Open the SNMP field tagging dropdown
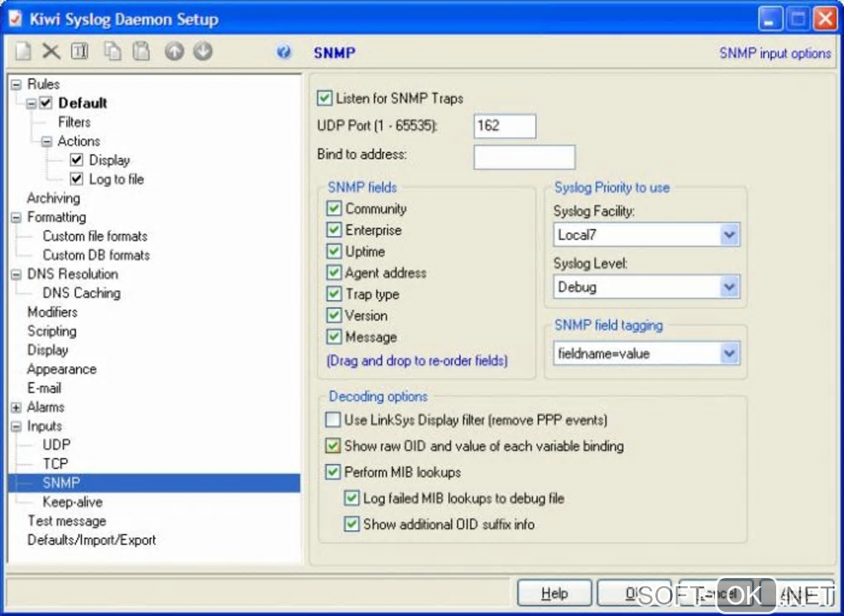844x616 pixels. [x=729, y=353]
